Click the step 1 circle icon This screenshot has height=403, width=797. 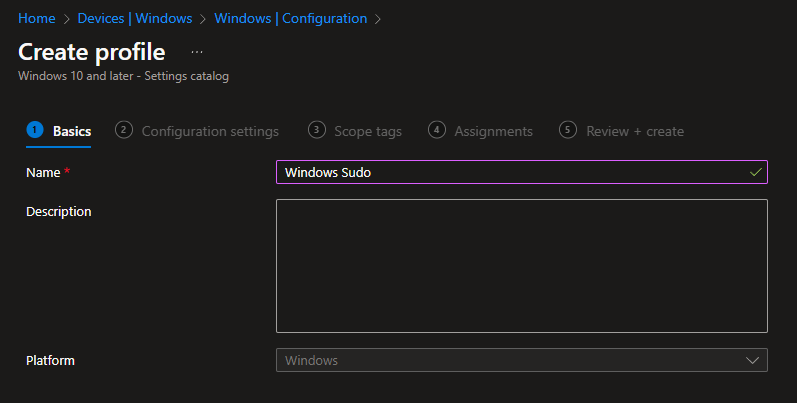(35, 130)
